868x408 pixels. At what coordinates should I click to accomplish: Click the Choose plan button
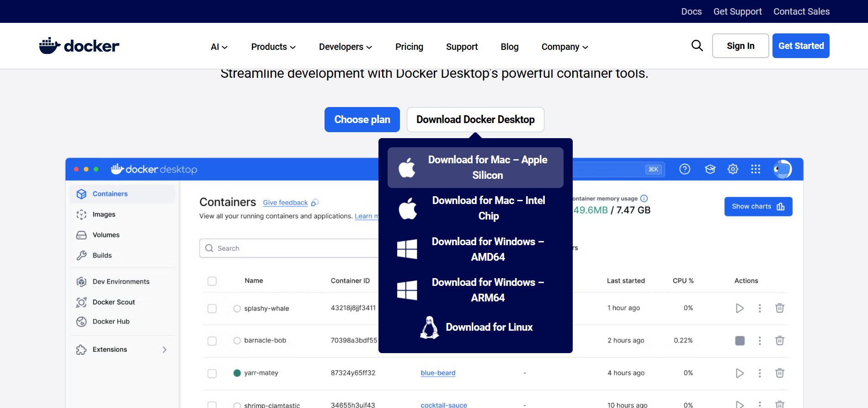362,119
